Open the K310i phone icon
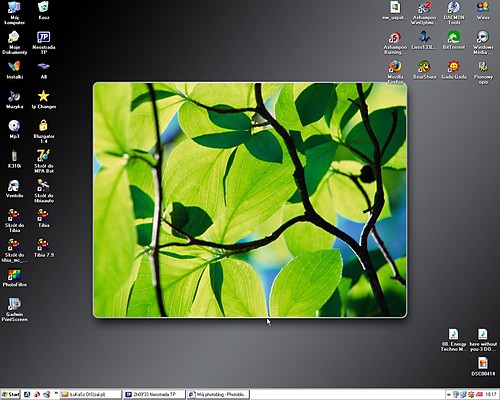The width and height of the screenshot is (500, 400). (x=14, y=159)
